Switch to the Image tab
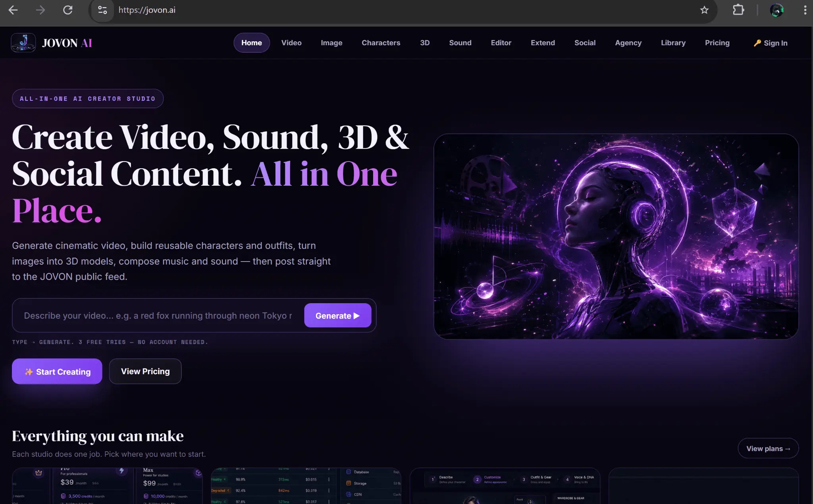 331,43
